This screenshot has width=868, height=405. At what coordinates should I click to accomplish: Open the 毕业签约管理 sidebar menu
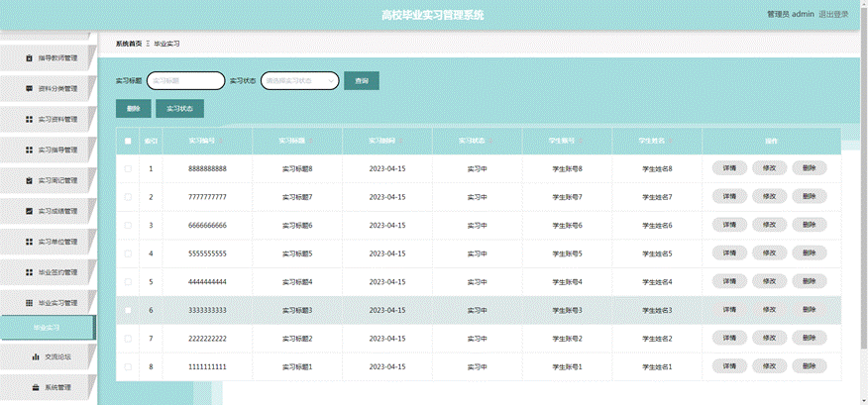click(48, 272)
